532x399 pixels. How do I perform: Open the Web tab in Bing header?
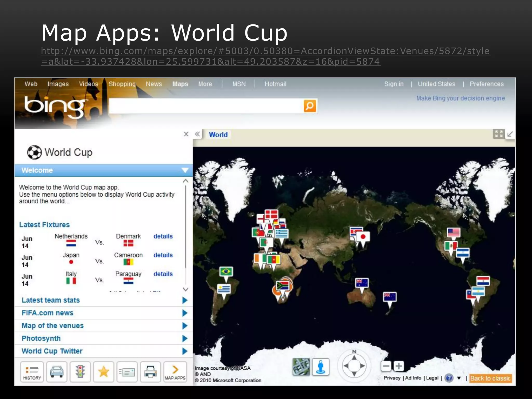click(x=31, y=84)
